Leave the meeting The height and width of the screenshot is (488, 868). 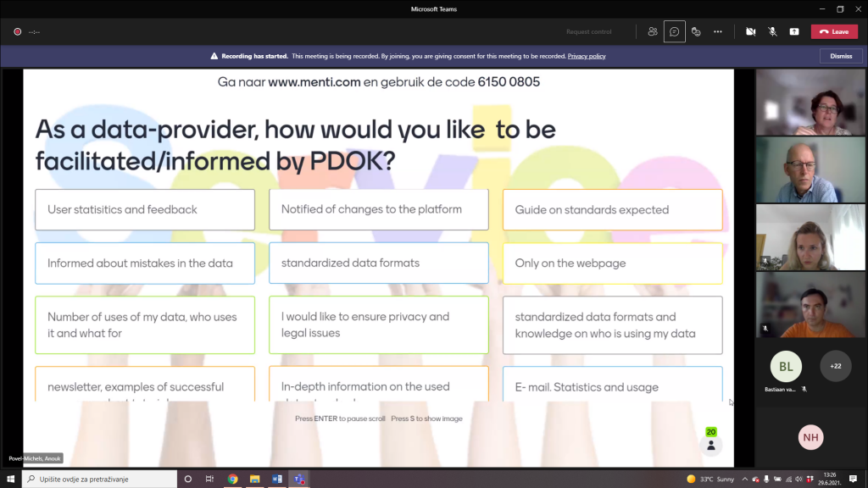pyautogui.click(x=834, y=31)
